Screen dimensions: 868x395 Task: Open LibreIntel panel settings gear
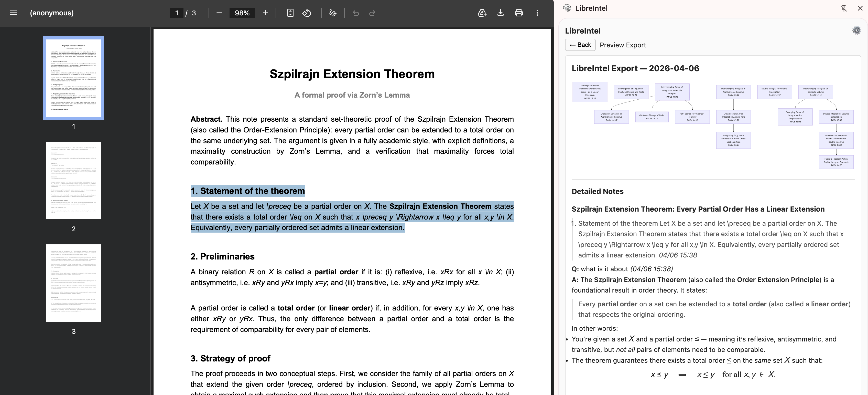856,30
